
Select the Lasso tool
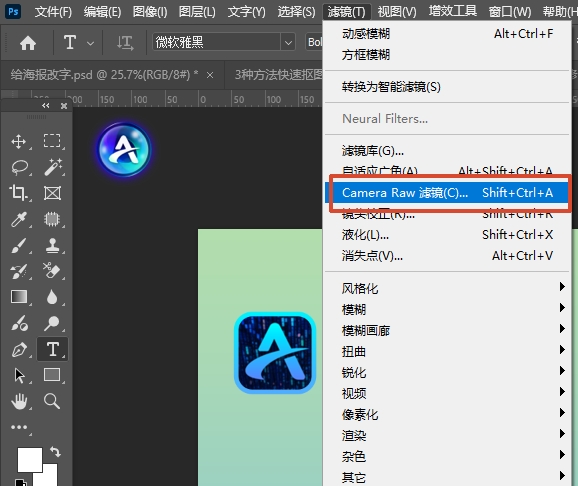[x=19, y=167]
